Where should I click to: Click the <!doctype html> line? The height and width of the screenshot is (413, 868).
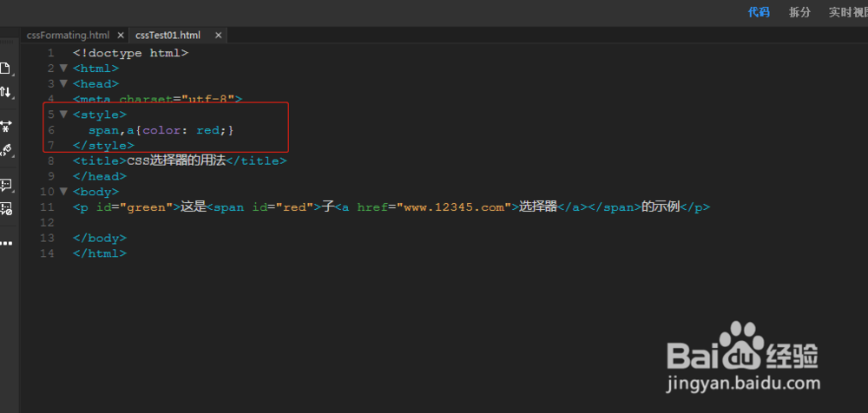pyautogui.click(x=131, y=53)
